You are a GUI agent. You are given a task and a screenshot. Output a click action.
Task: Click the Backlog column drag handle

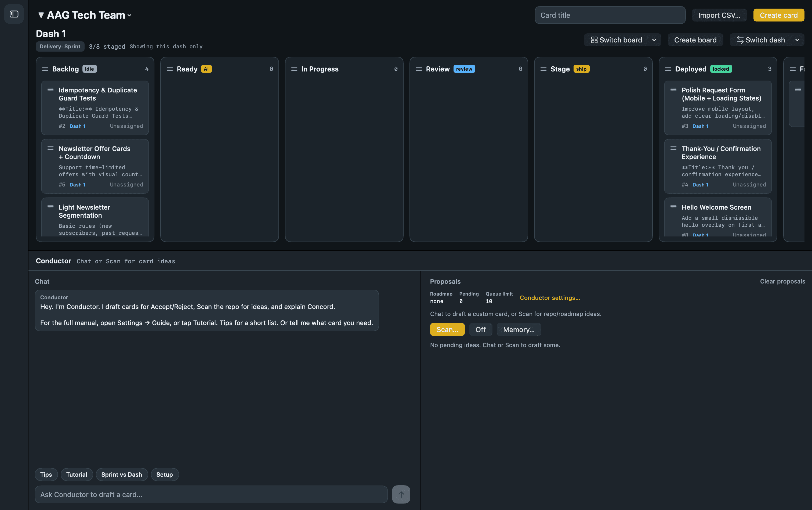click(x=45, y=69)
